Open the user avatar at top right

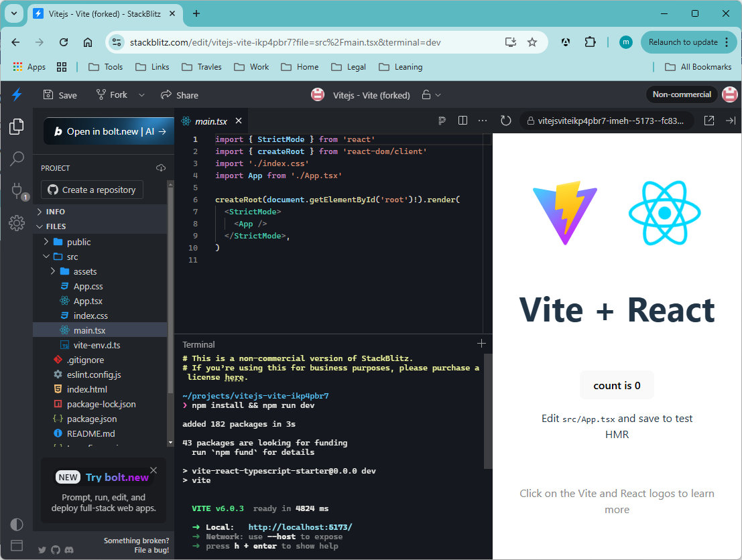coord(730,94)
